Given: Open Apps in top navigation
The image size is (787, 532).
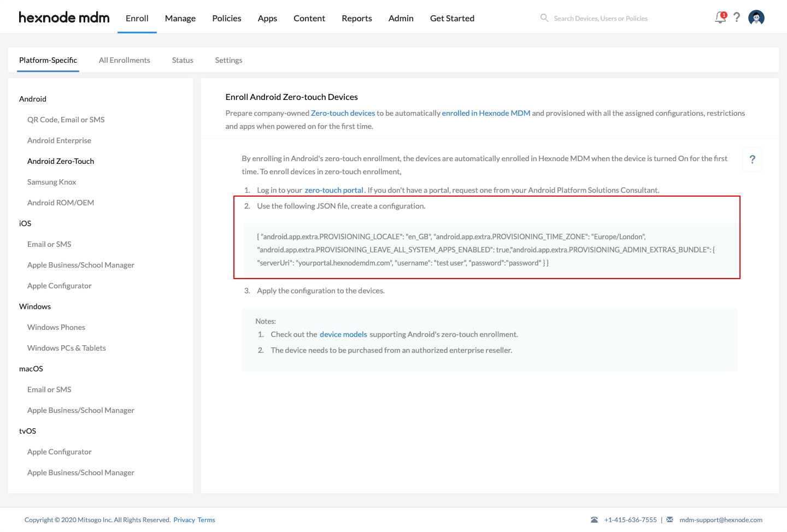Looking at the screenshot, I should click(267, 18).
